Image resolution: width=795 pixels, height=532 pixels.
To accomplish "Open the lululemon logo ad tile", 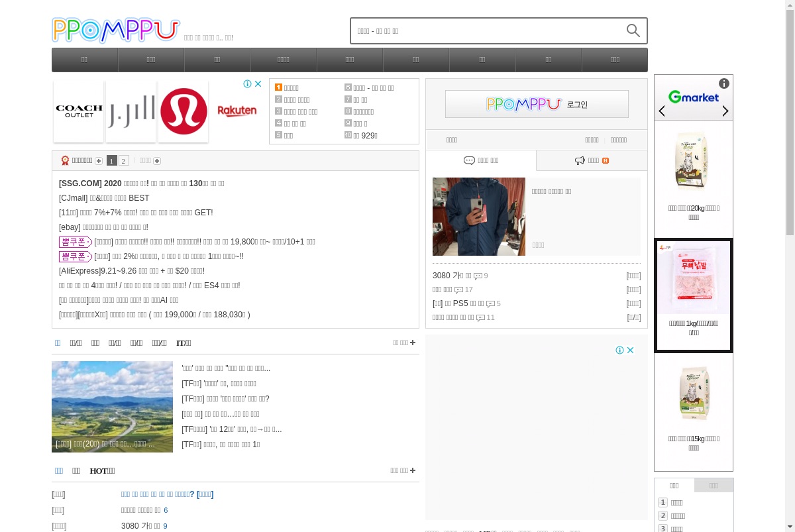I will 184,111.
